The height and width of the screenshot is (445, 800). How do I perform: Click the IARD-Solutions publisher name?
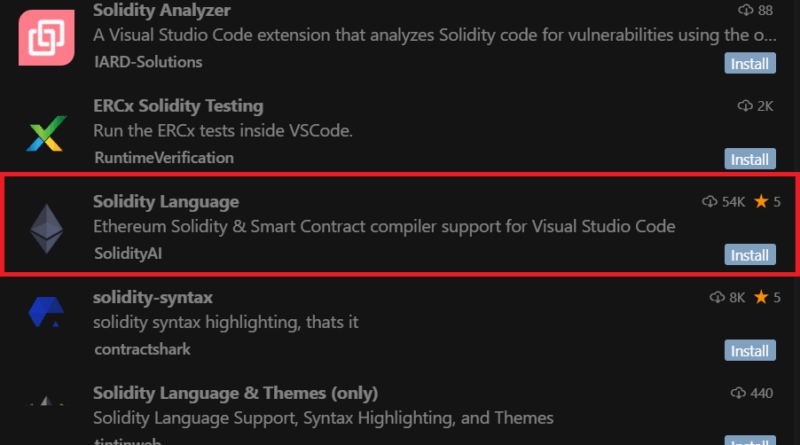[148, 62]
